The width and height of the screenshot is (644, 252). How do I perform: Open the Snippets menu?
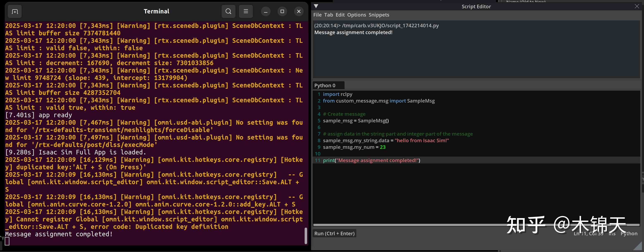pyautogui.click(x=379, y=15)
